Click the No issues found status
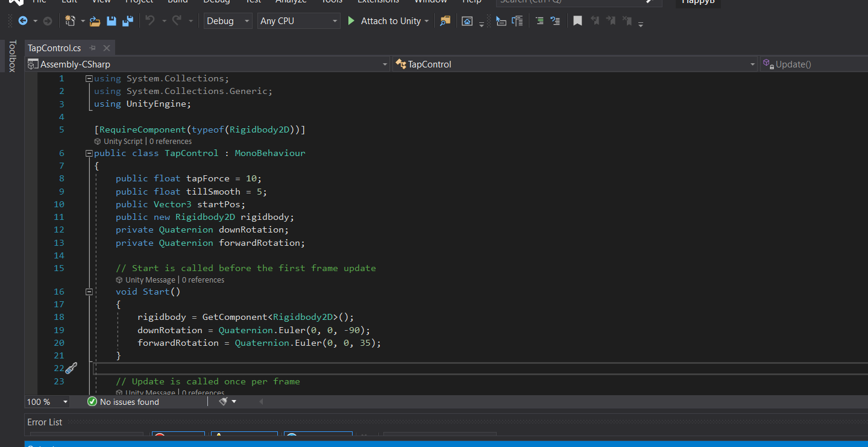Image resolution: width=868 pixels, height=447 pixels. pos(130,402)
